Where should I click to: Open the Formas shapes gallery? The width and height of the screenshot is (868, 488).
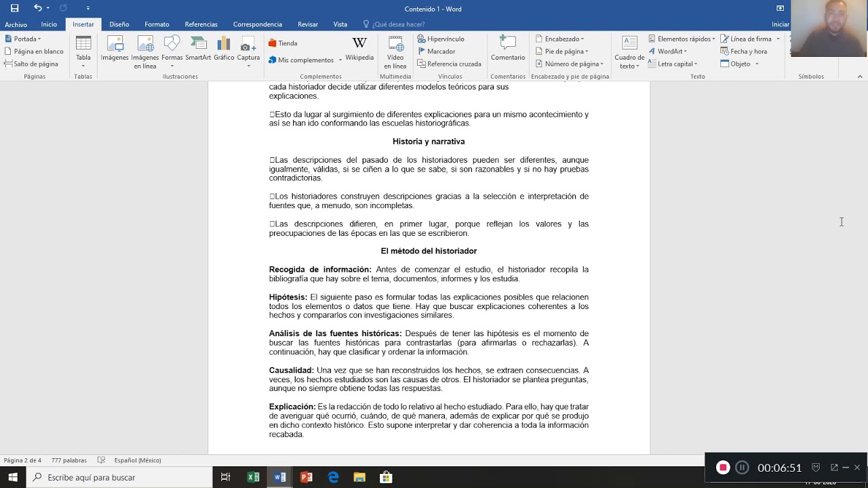(172, 52)
